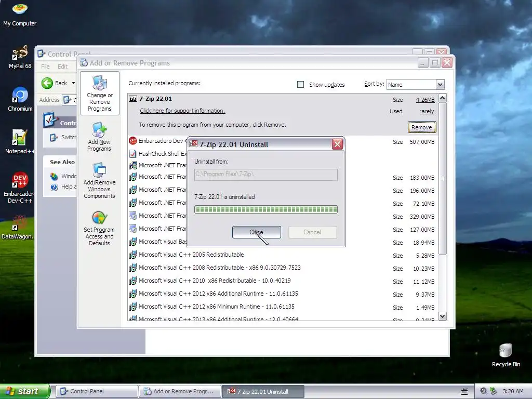Open Embarcadero Dev-C++ desktop shortcut
This screenshot has height=399, width=532.
(20, 188)
